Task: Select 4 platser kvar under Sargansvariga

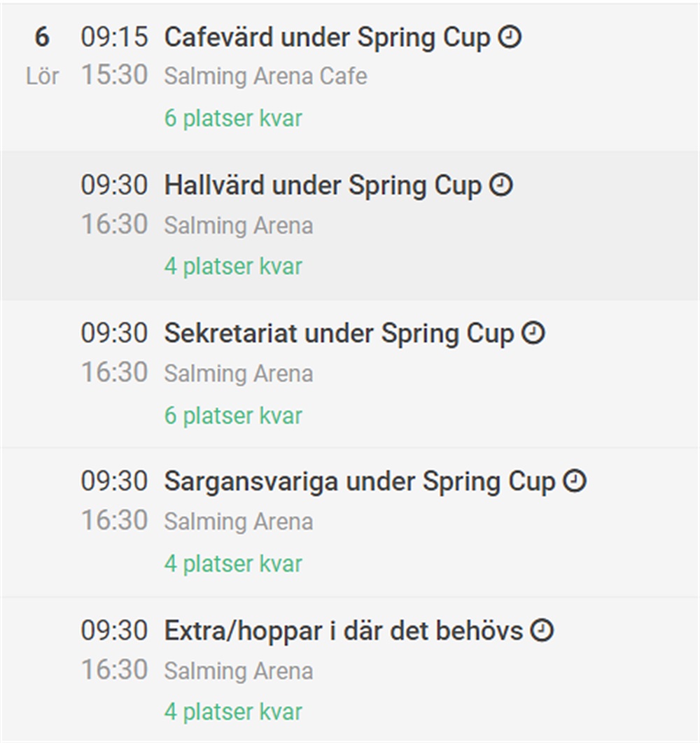Action: point(233,564)
